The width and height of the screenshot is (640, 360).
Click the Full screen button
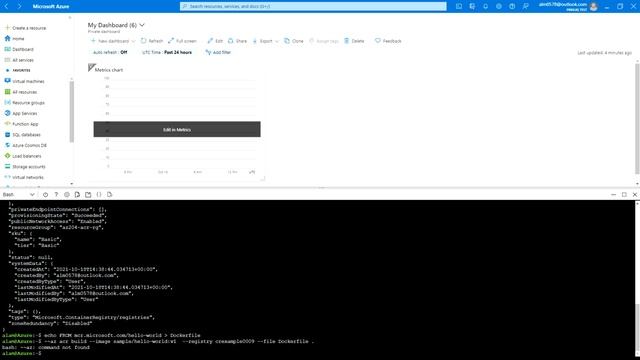(182, 41)
